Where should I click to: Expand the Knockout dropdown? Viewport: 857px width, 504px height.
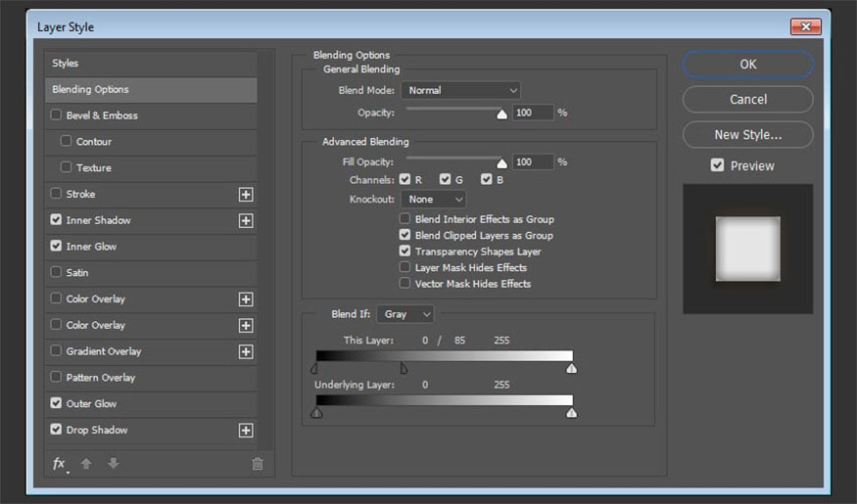click(x=433, y=199)
